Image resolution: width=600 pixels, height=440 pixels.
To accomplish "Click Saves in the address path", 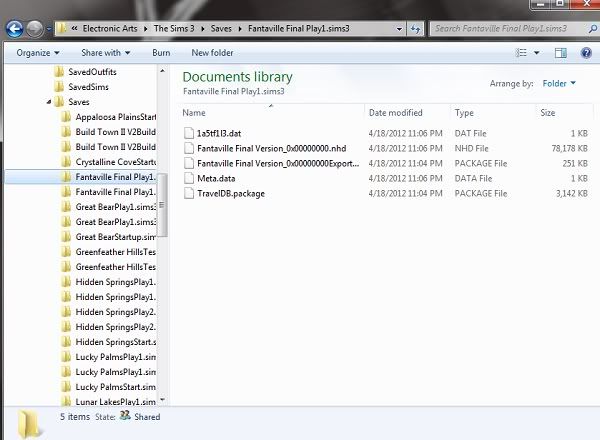I will coord(221,29).
